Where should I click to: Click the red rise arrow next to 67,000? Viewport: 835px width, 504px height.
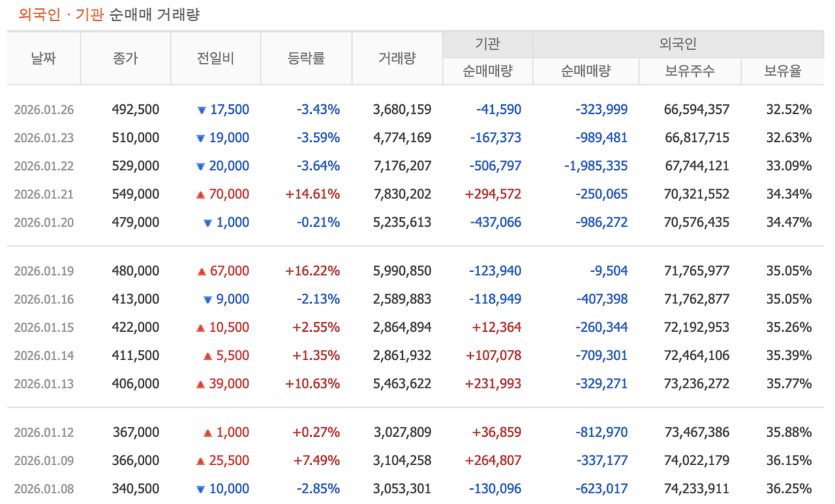coord(203,271)
